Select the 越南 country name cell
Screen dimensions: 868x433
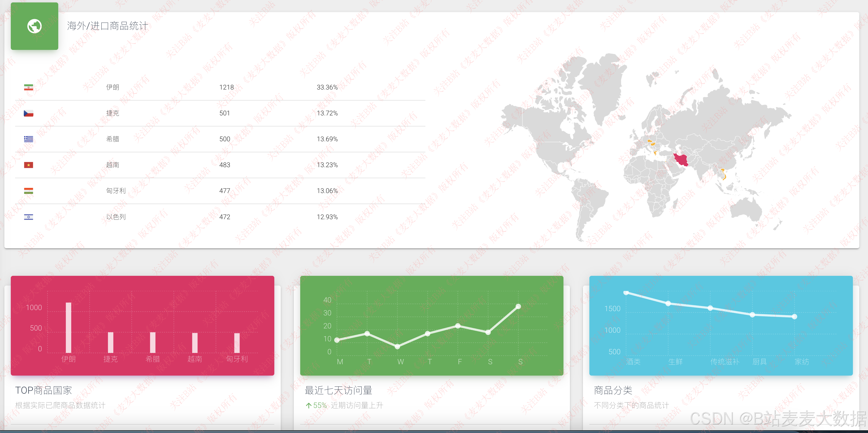pos(112,165)
